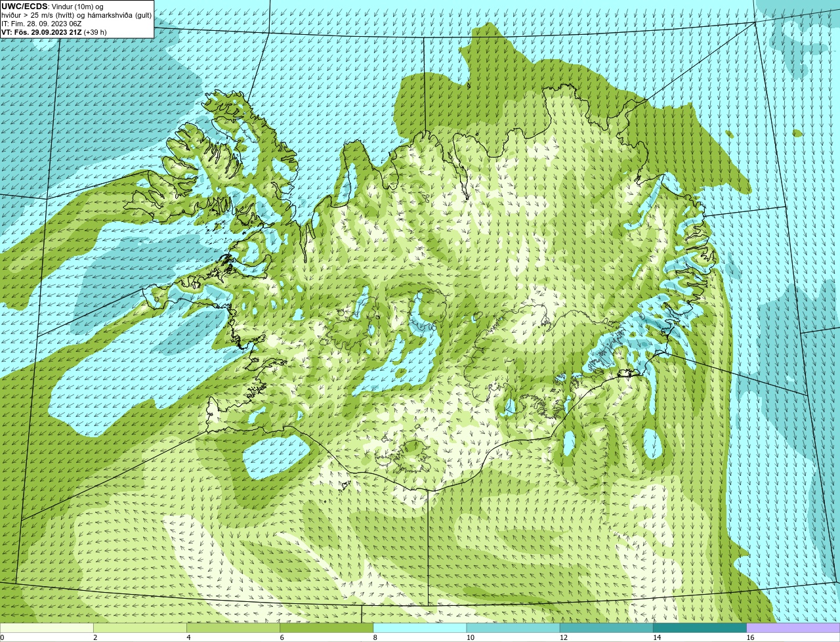Image resolution: width=840 pixels, height=642 pixels.
Task: Click the legend scale label "8"
Action: pyautogui.click(x=375, y=637)
